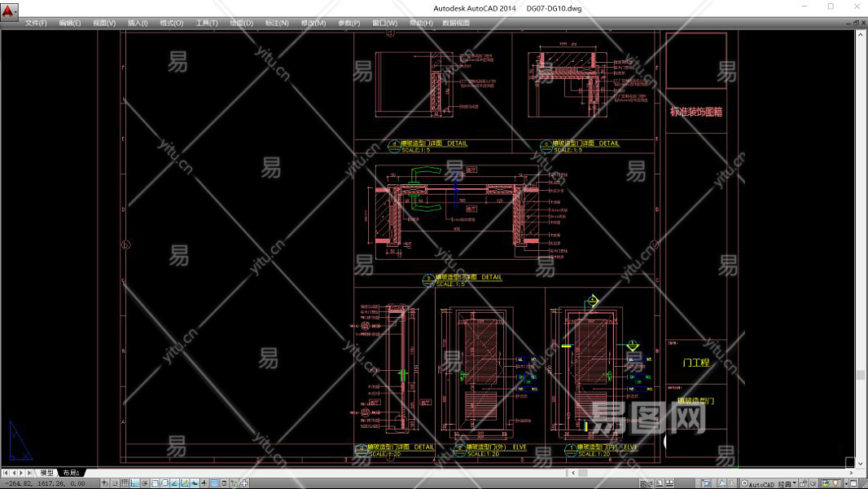Toggle 3D Object Snap in status bar
Screen dimensions: 868x489
pos(164,483)
